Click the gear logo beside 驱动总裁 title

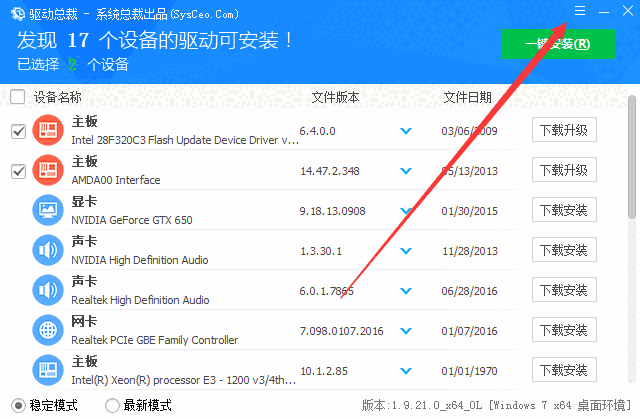point(18,13)
